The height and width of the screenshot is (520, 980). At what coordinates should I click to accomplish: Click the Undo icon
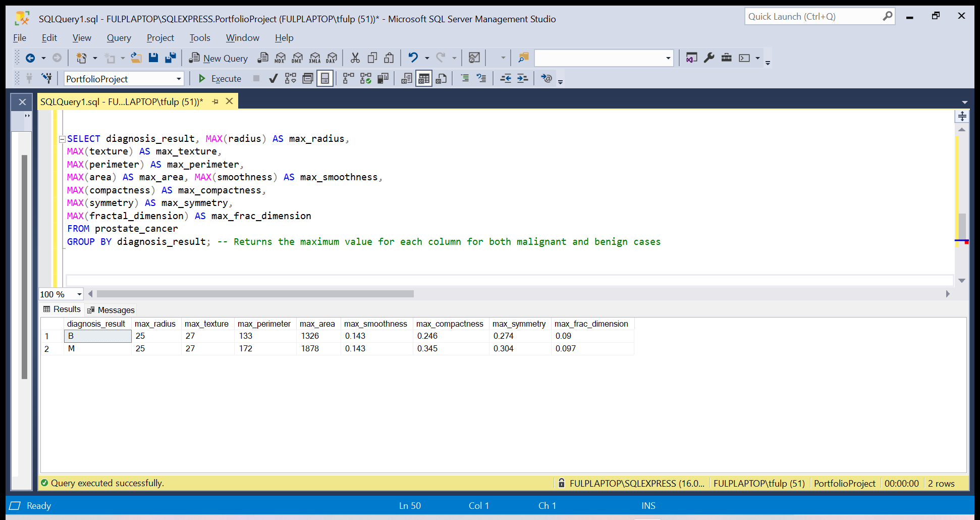(x=414, y=58)
